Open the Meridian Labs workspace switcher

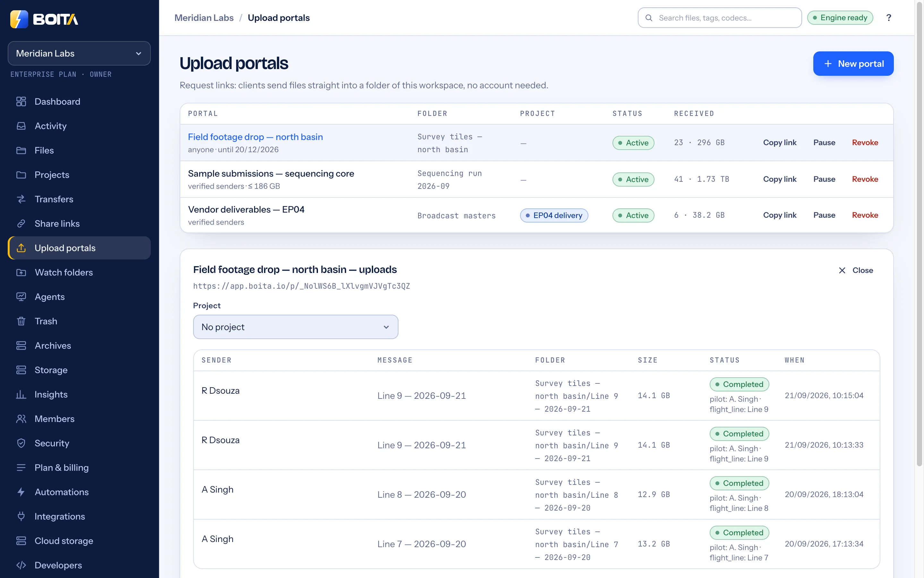tap(79, 54)
